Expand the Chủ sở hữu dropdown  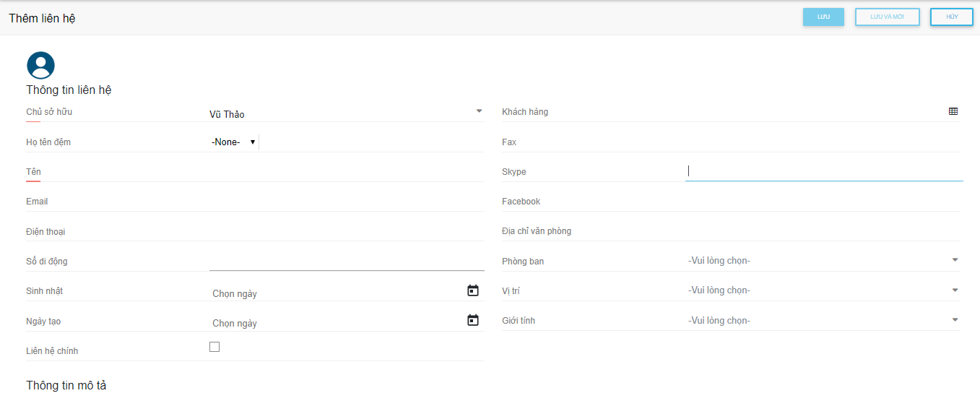pyautogui.click(x=478, y=111)
